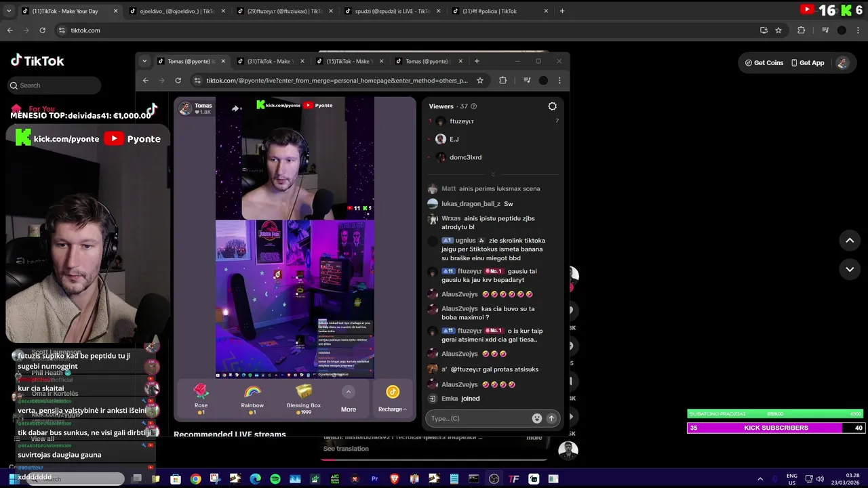Go back in front browser window
This screenshot has height=488, width=868.
pyautogui.click(x=145, y=80)
